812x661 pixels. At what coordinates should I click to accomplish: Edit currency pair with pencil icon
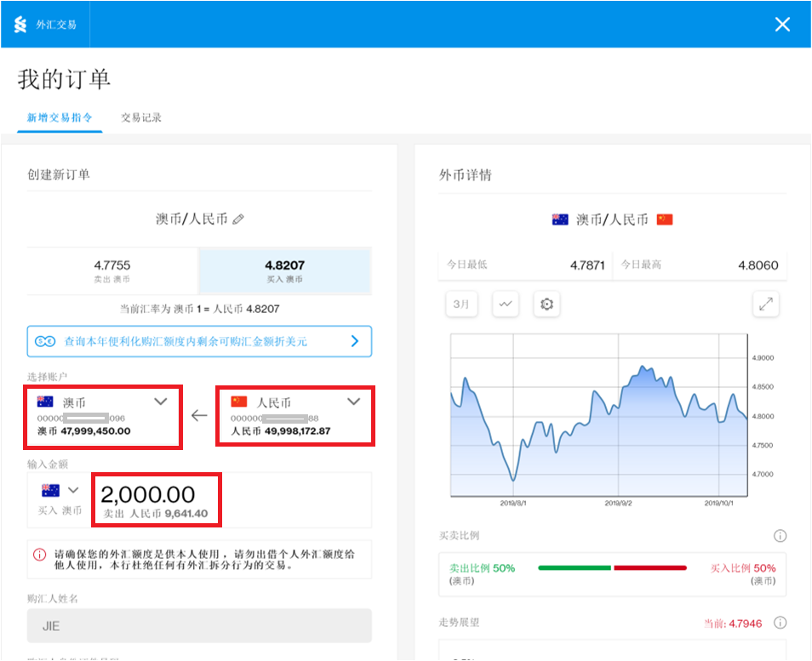click(x=238, y=219)
